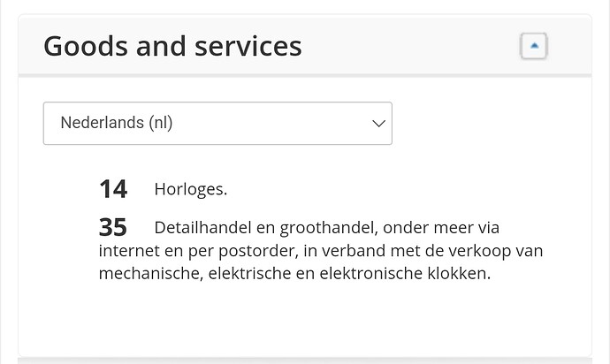
Task: Click the word elektronische in the description
Action: pyautogui.click(x=370, y=273)
